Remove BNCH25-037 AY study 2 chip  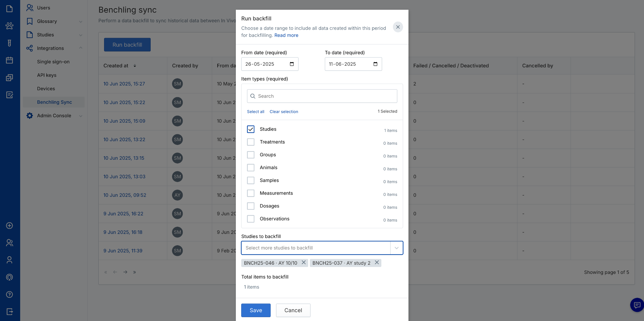click(x=377, y=263)
